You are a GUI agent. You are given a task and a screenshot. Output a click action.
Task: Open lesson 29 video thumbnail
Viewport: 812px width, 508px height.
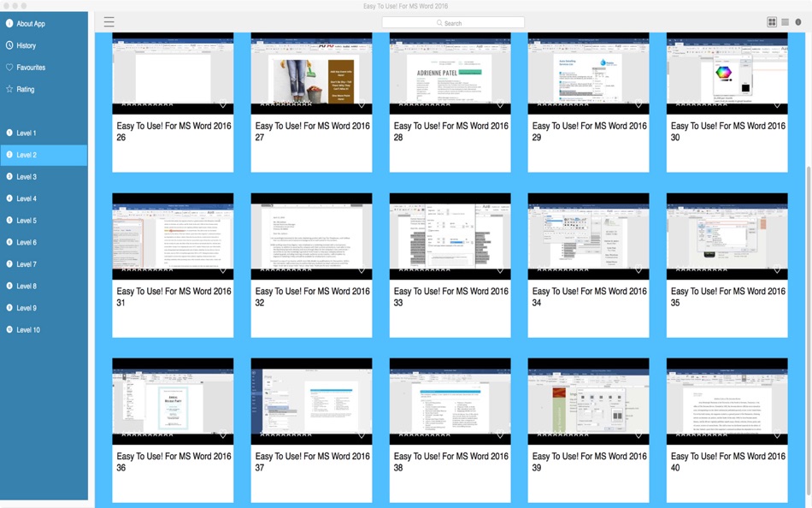click(588, 73)
